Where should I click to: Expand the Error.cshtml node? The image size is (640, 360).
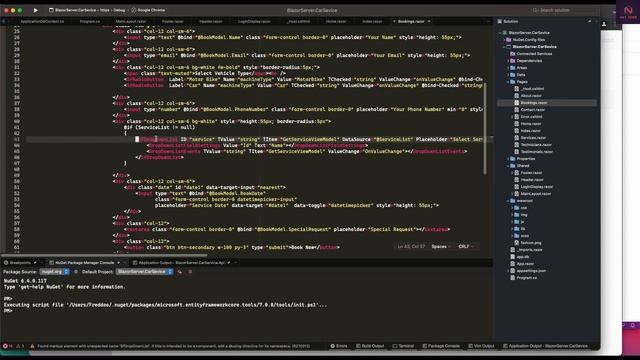512,117
